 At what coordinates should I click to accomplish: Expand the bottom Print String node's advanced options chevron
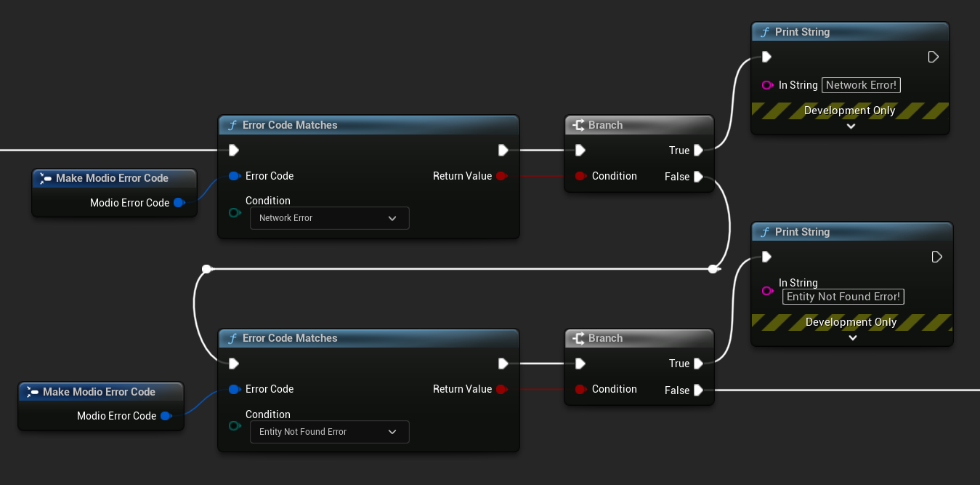tap(853, 338)
